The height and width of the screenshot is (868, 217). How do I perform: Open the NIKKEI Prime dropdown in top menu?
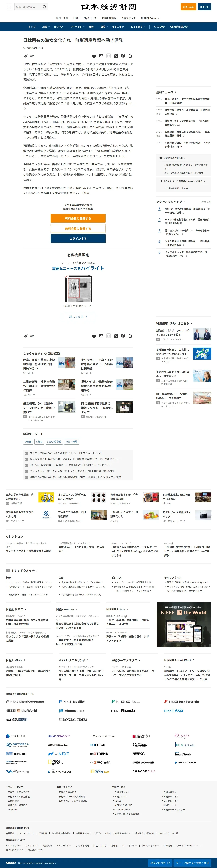[150, 18]
